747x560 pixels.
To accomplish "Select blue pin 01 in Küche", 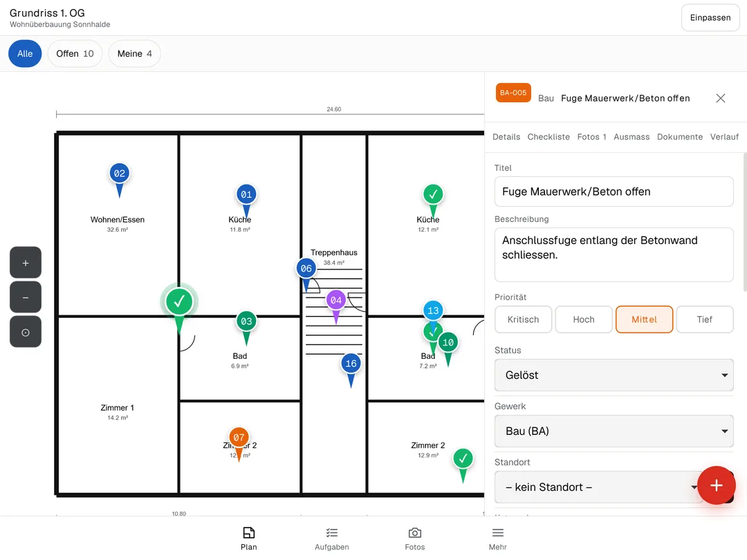I will point(246,195).
